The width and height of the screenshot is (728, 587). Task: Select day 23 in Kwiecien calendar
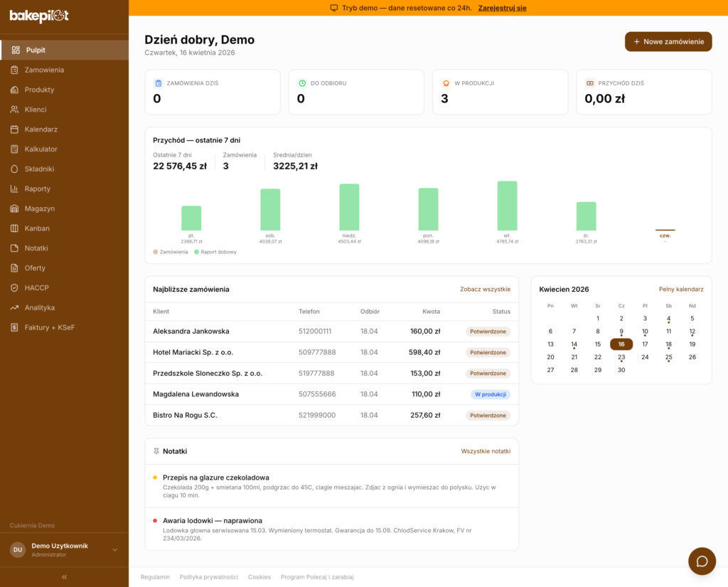point(621,357)
